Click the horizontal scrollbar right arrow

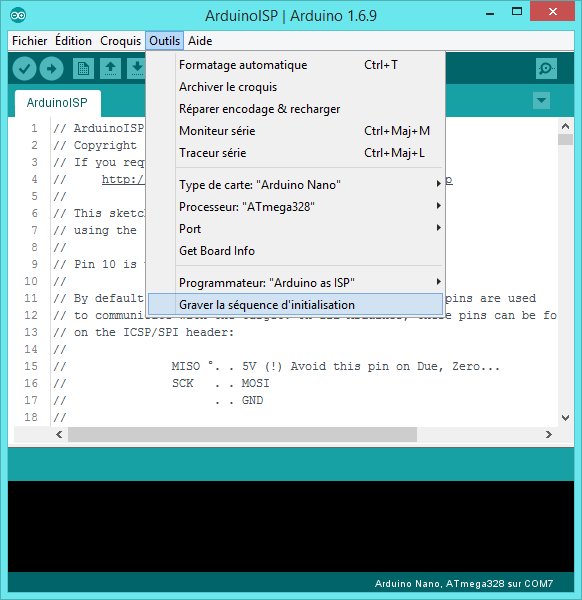(549, 435)
